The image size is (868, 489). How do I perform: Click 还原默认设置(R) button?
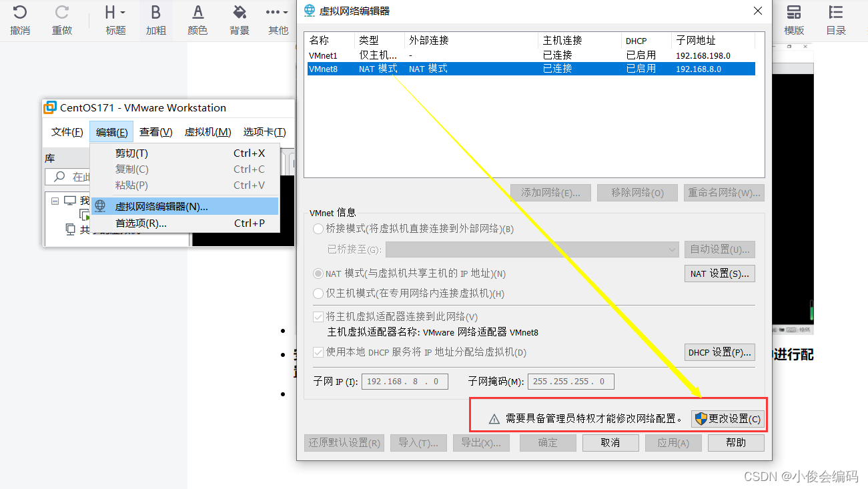pyautogui.click(x=344, y=443)
